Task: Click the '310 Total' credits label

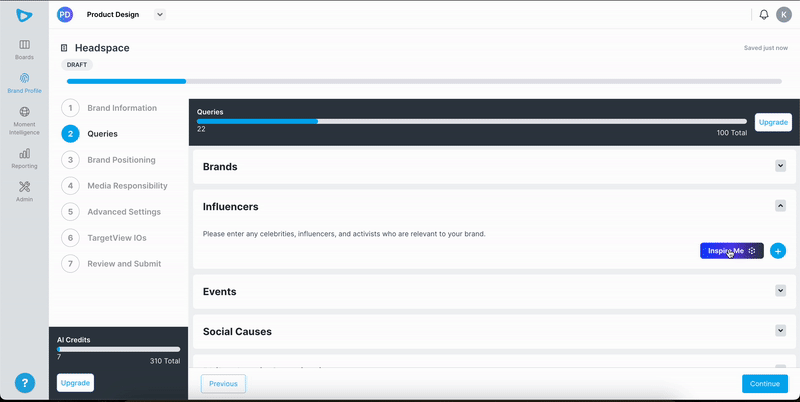Action: point(165,361)
